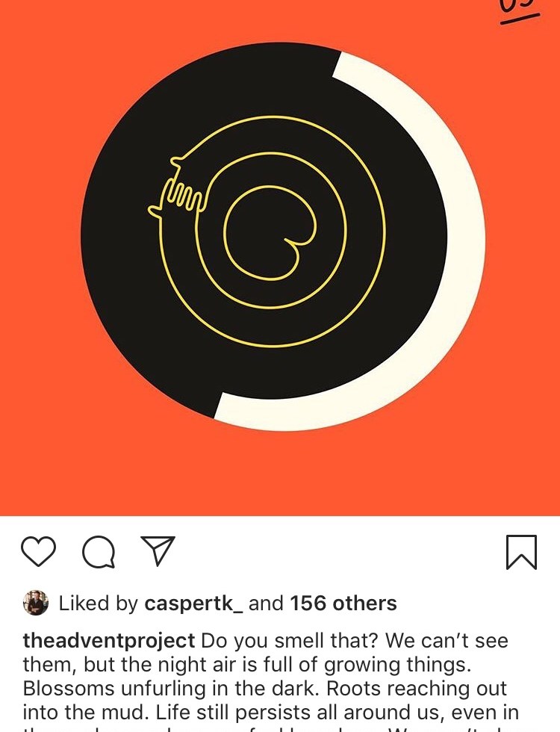Viewport: 560px width, 732px height.
Task: Tap the yellow spiral artwork center
Action: pyautogui.click(x=270, y=233)
